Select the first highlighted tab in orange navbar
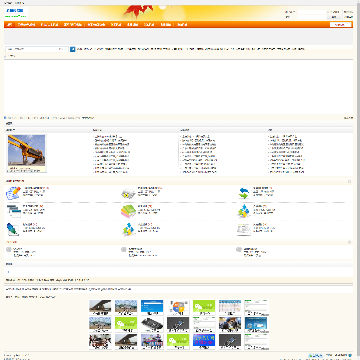The width and height of the screenshot is (360, 360). (10, 24)
